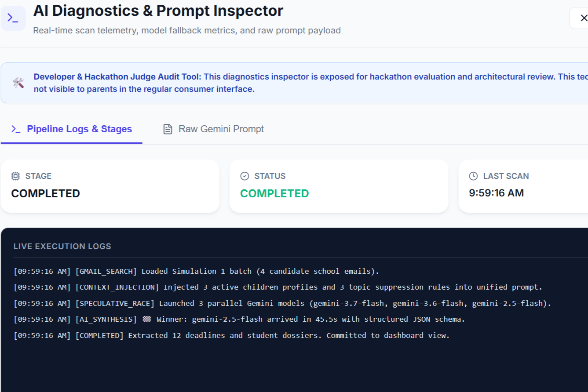Click the CONTEXT_INJECTION log entry line
The image size is (588, 392).
pyautogui.click(x=278, y=287)
